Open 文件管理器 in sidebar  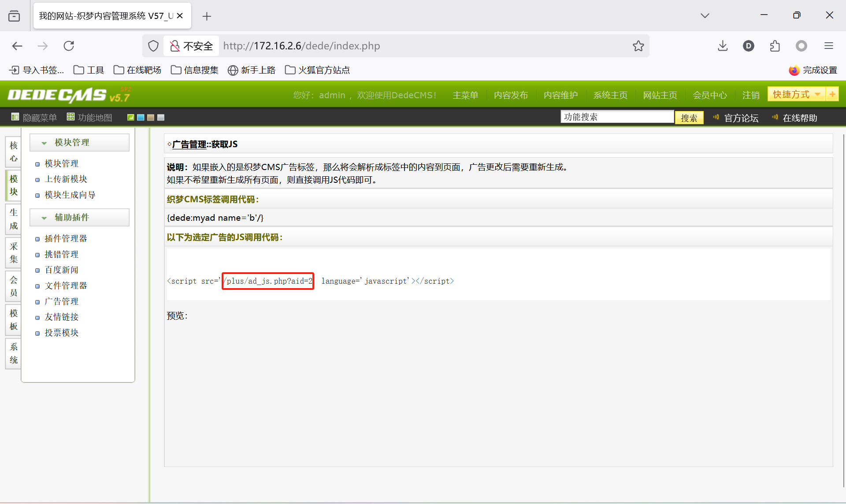pos(66,286)
